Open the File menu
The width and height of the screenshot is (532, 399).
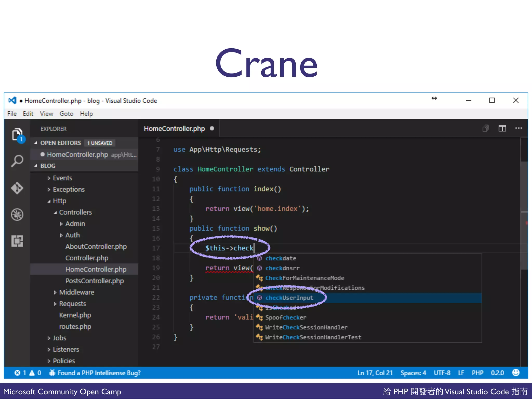click(12, 114)
